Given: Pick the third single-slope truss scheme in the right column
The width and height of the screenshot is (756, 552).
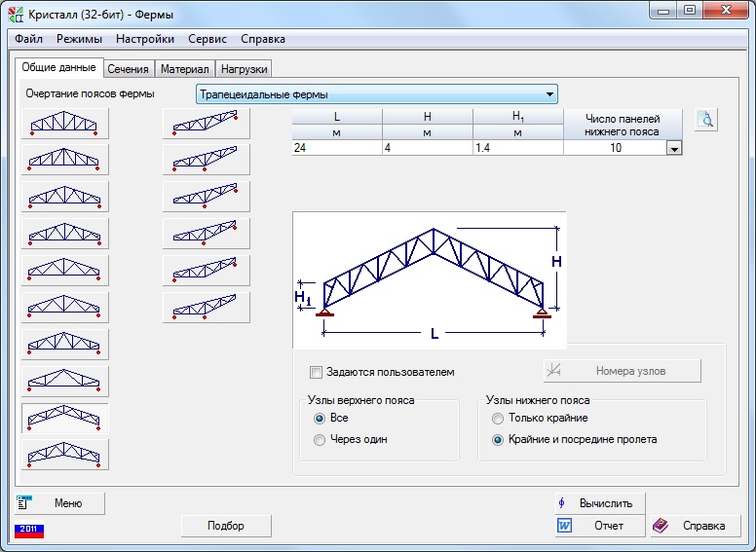Looking at the screenshot, I should point(207,197).
